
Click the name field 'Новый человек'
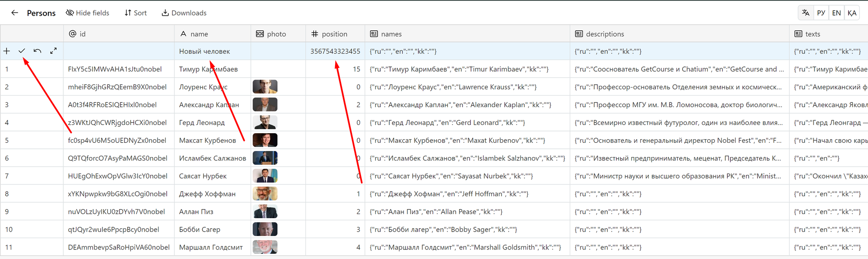(x=213, y=51)
